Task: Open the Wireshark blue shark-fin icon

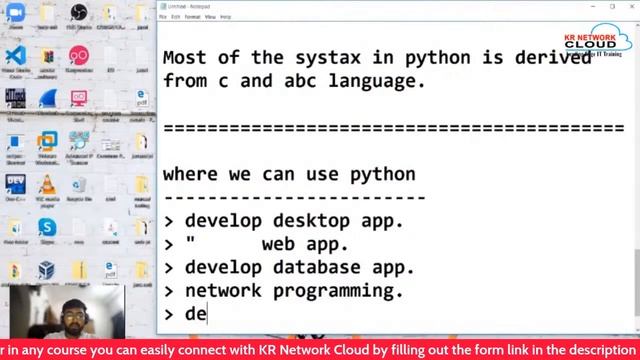Action: (x=47, y=99)
